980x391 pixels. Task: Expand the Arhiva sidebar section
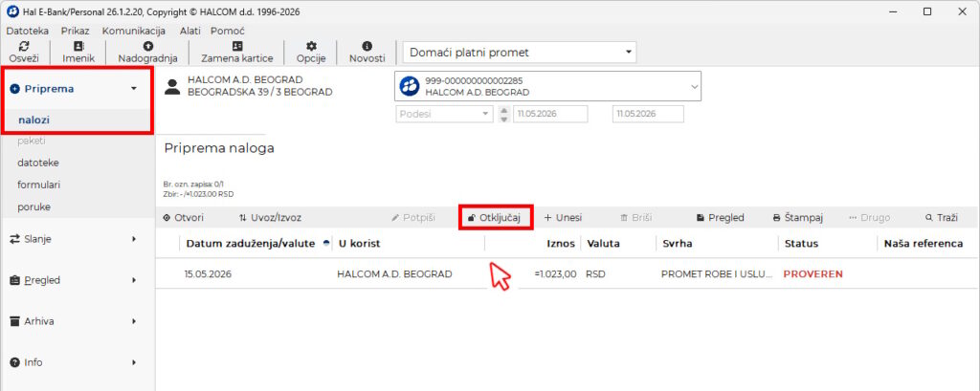tap(78, 321)
